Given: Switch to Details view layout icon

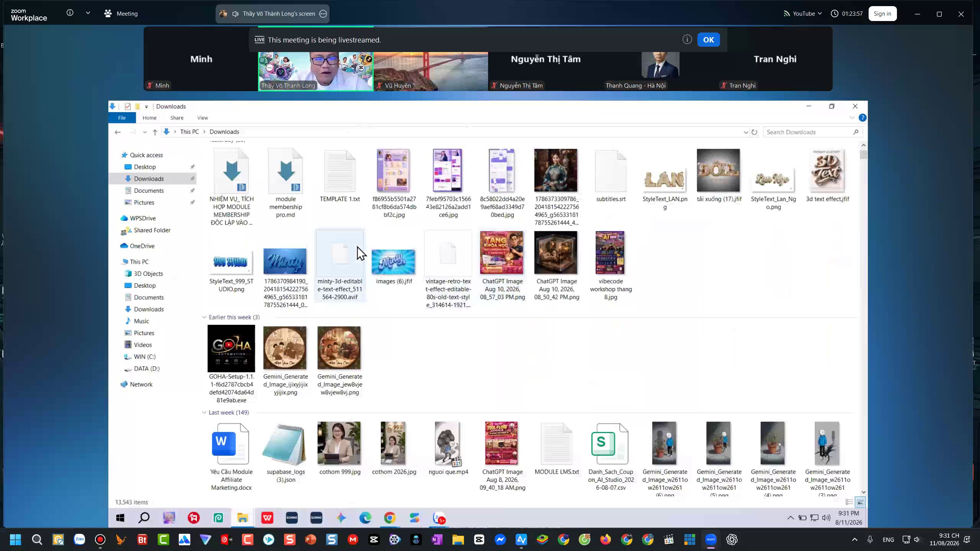Looking at the screenshot, I should 849,502.
